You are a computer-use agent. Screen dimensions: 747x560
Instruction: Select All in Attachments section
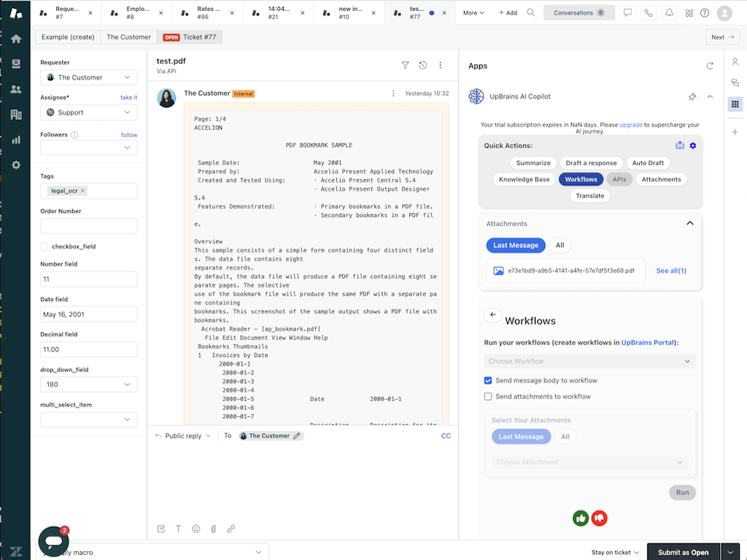click(560, 245)
